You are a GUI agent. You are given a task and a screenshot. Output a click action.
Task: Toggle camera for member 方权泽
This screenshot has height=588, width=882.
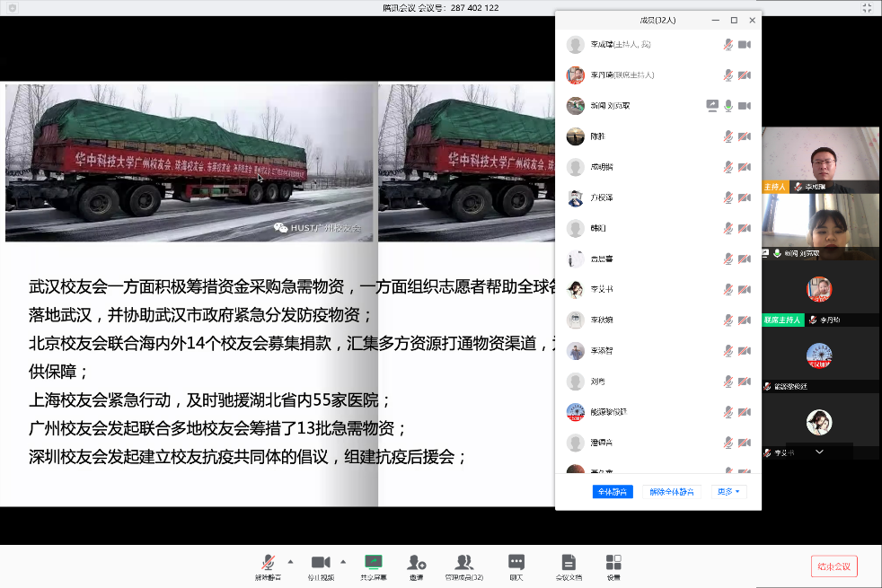pyautogui.click(x=744, y=197)
